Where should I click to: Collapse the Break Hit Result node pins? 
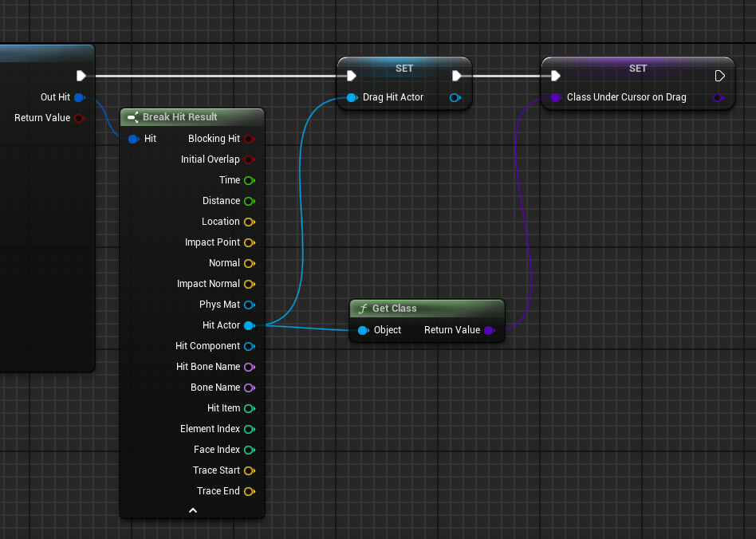pos(192,510)
